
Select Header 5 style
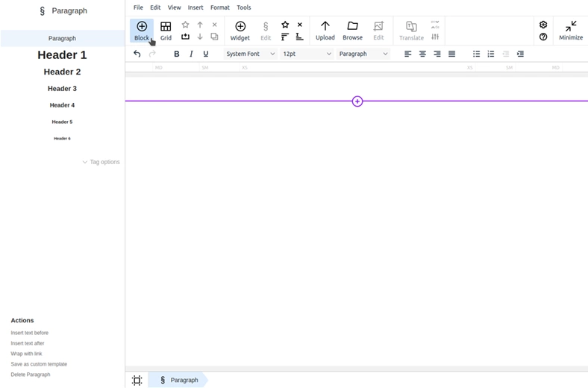tap(62, 122)
